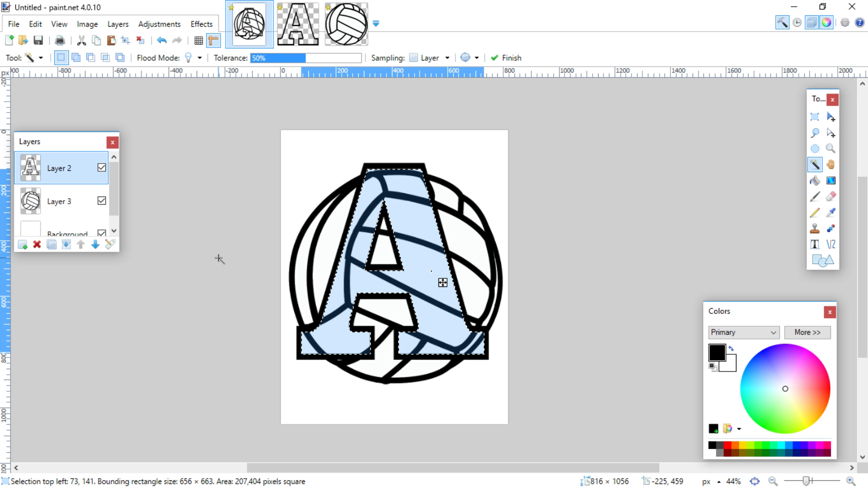
Task: Select the Paintbrush tool
Action: tap(815, 197)
